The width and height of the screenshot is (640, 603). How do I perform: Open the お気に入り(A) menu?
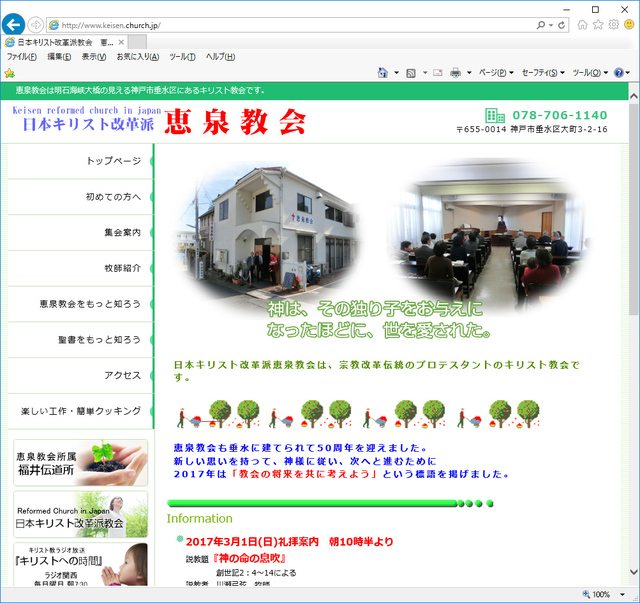coord(137,57)
